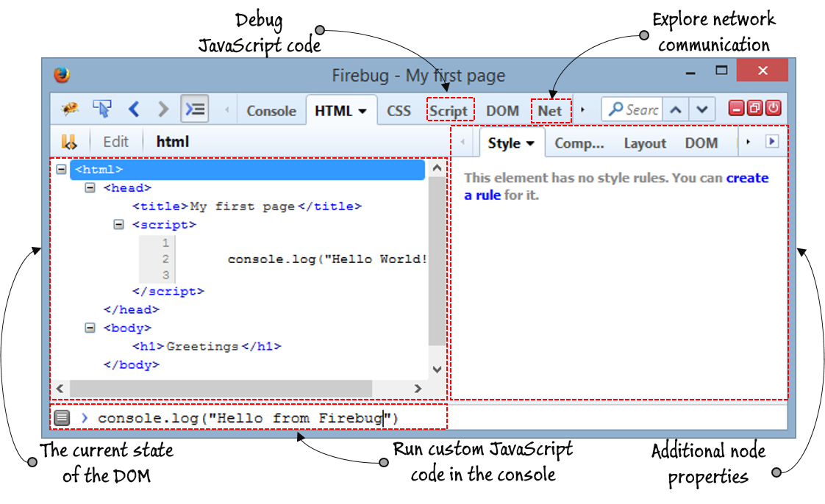The image size is (825, 504).
Task: Click the HTML panel scroll down arrow
Action: tap(437, 370)
